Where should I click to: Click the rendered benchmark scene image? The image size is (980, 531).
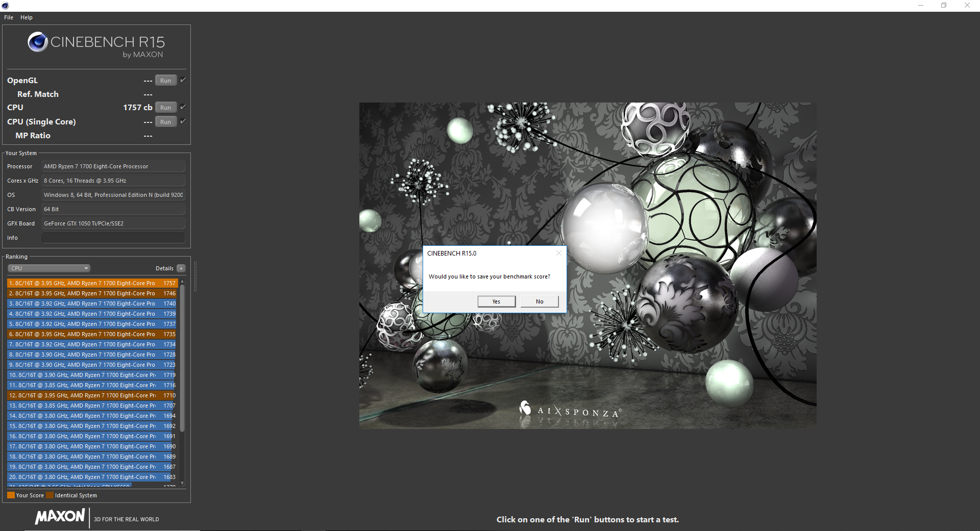coord(587,265)
